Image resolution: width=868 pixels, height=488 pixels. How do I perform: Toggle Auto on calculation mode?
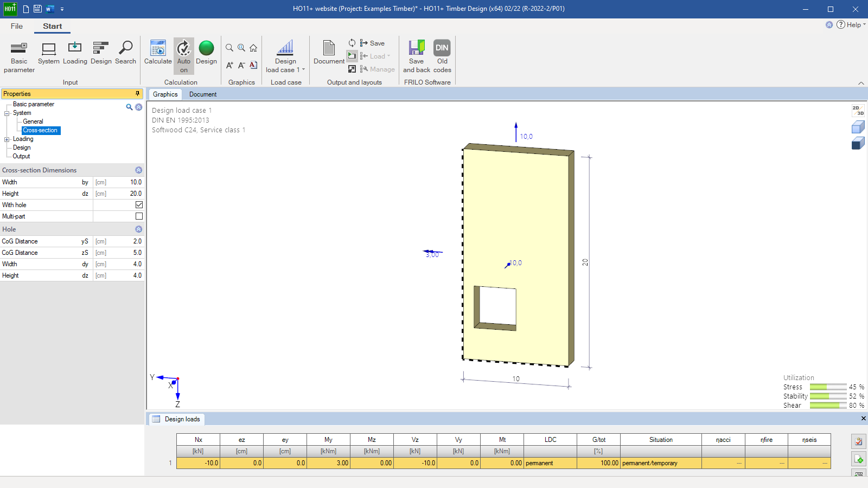coord(184,56)
